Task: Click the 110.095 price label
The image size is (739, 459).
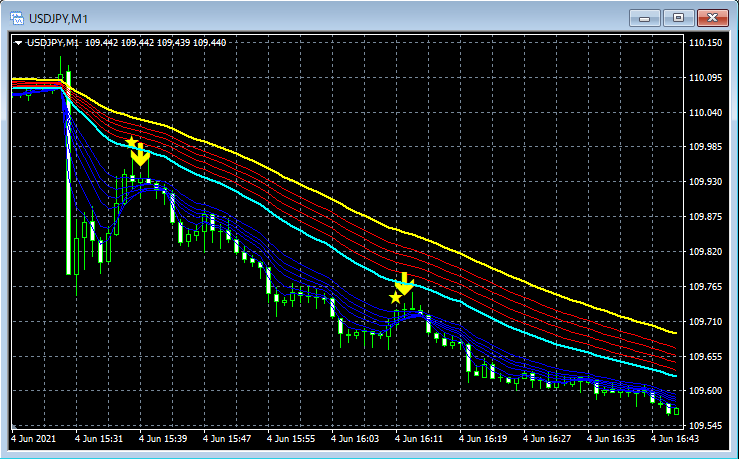Action: coord(705,78)
